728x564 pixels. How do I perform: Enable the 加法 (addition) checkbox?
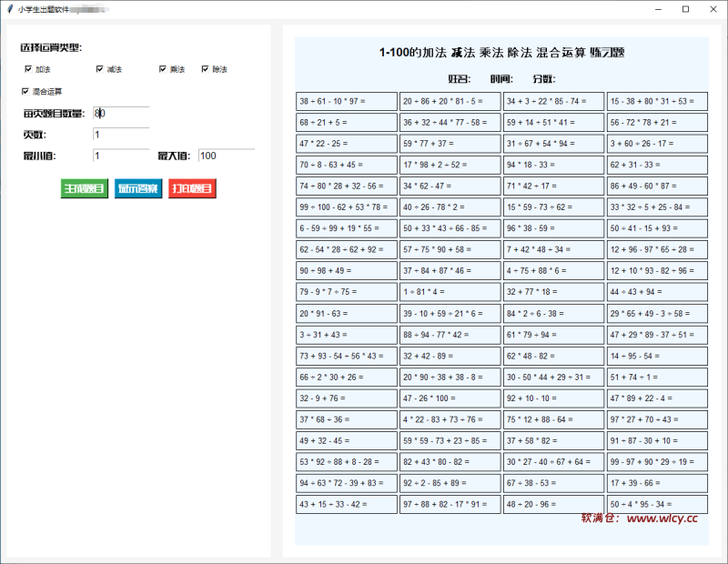point(30,68)
